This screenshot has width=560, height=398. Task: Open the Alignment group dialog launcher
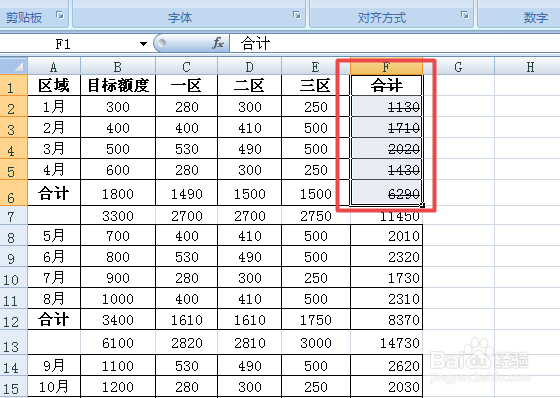pyautogui.click(x=465, y=15)
